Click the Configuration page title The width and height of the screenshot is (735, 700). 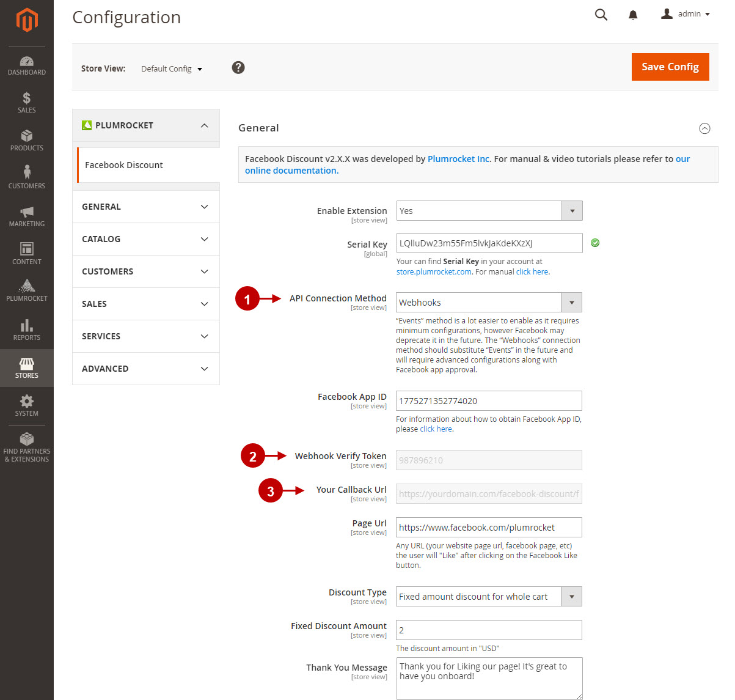click(126, 17)
